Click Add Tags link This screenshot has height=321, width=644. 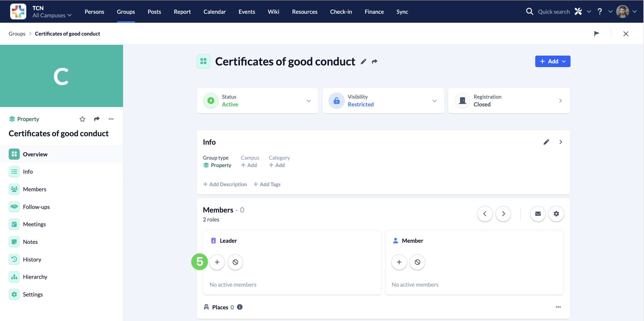(x=267, y=184)
